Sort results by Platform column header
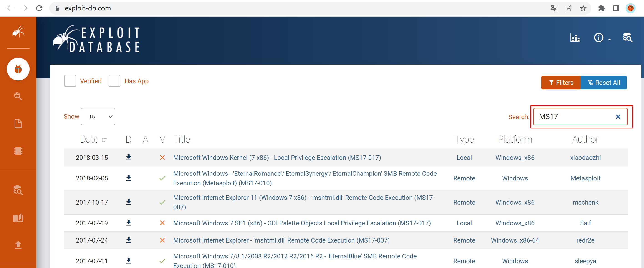Screen dimensions: 644x268 (515, 139)
